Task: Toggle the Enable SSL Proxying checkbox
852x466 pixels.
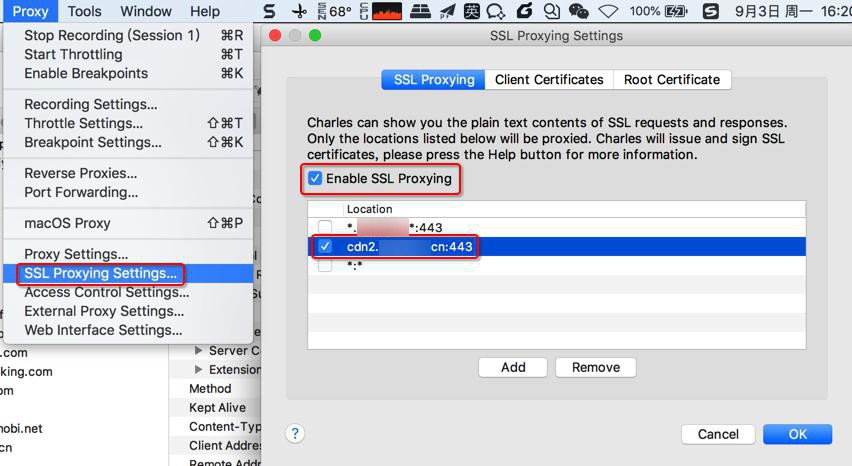Action: (x=315, y=178)
